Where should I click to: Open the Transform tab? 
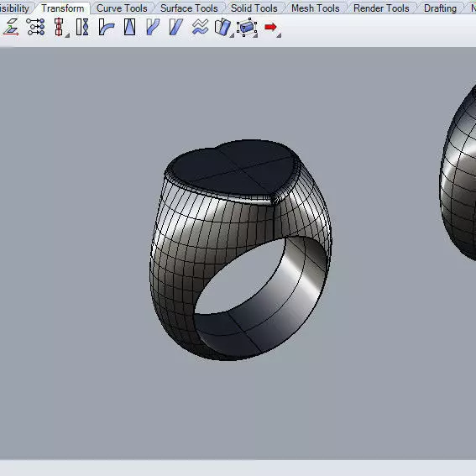[62, 8]
